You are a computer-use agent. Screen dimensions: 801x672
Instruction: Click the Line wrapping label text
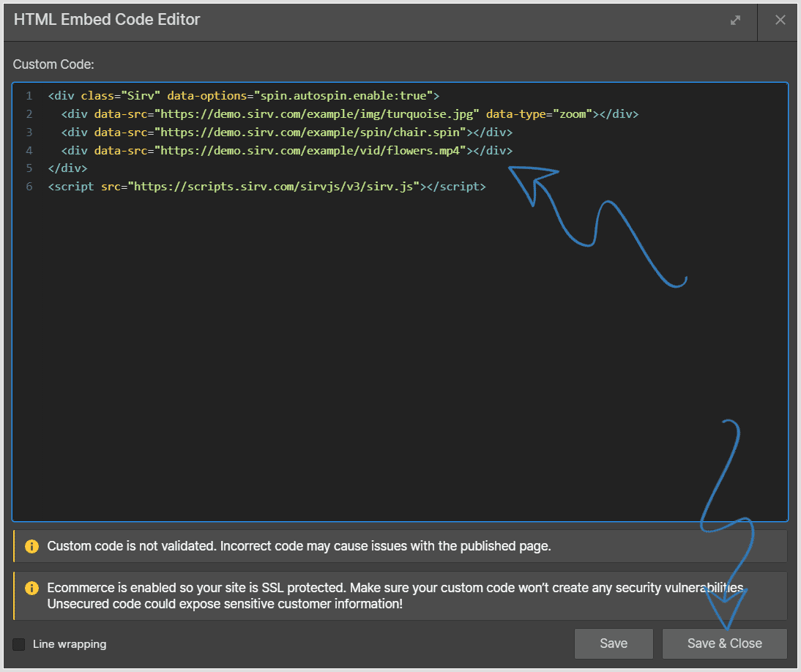point(70,644)
